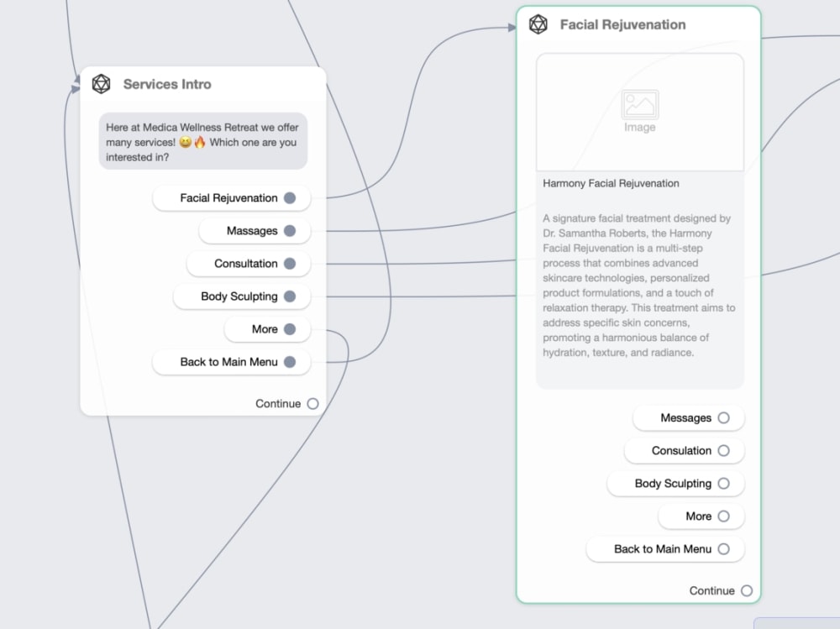The height and width of the screenshot is (629, 840).
Task: Click the Continue connection port on Services Intro
Action: coord(312,404)
